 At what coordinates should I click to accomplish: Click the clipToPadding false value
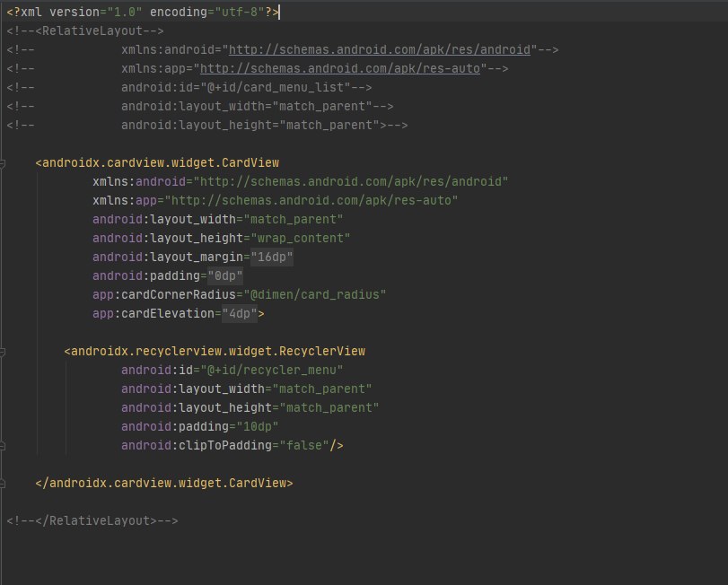pyautogui.click(x=304, y=446)
